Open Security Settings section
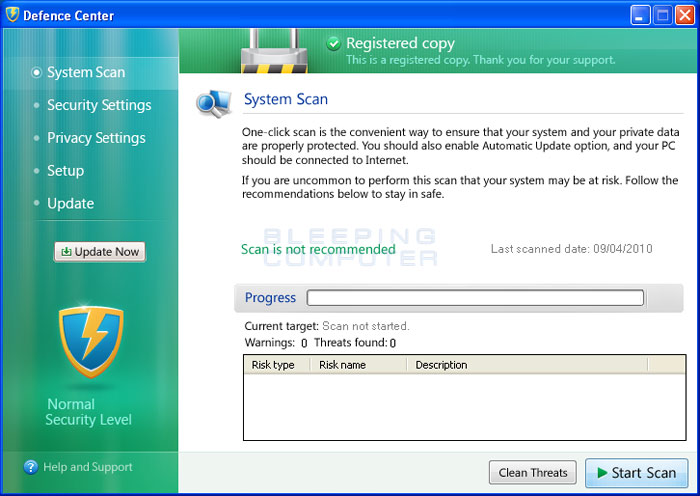This screenshot has height=496, width=700. [99, 105]
